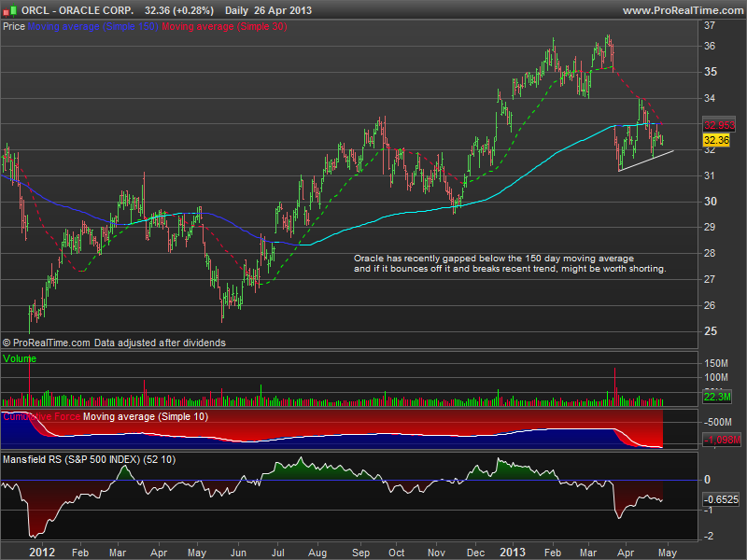Image resolution: width=747 pixels, height=560 pixels.
Task: Click the Moving average (Simple 10) label
Action: 146,416
